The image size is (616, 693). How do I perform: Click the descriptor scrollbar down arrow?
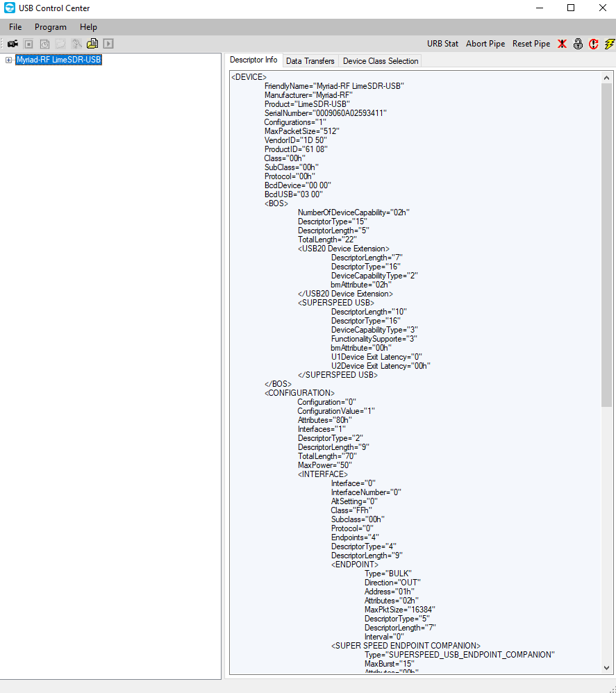[607, 667]
